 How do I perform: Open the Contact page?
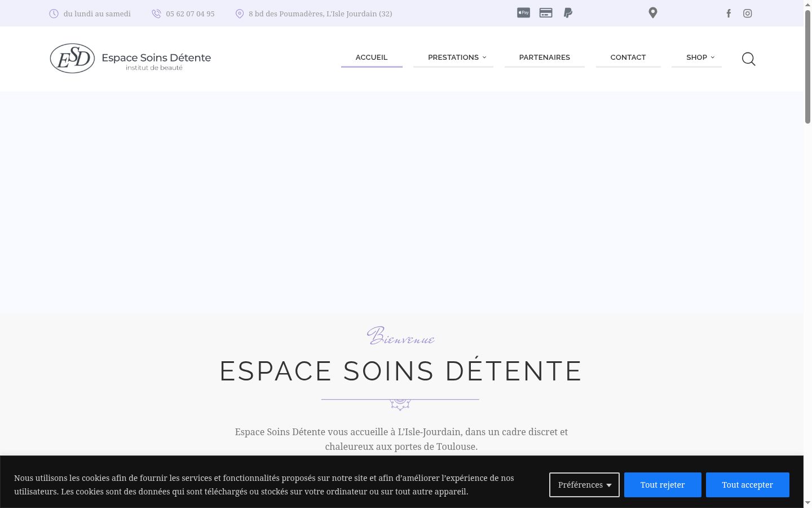pyautogui.click(x=628, y=58)
